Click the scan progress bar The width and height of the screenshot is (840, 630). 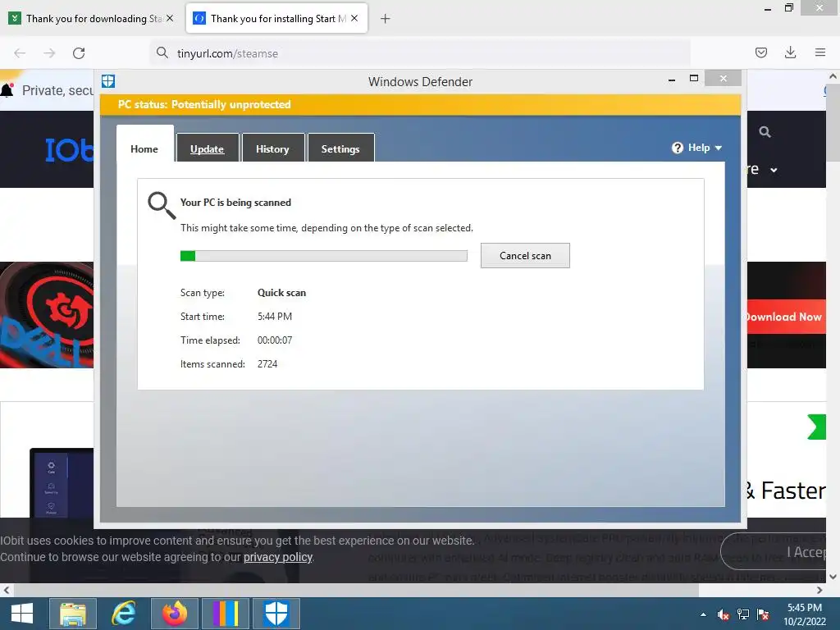click(323, 256)
